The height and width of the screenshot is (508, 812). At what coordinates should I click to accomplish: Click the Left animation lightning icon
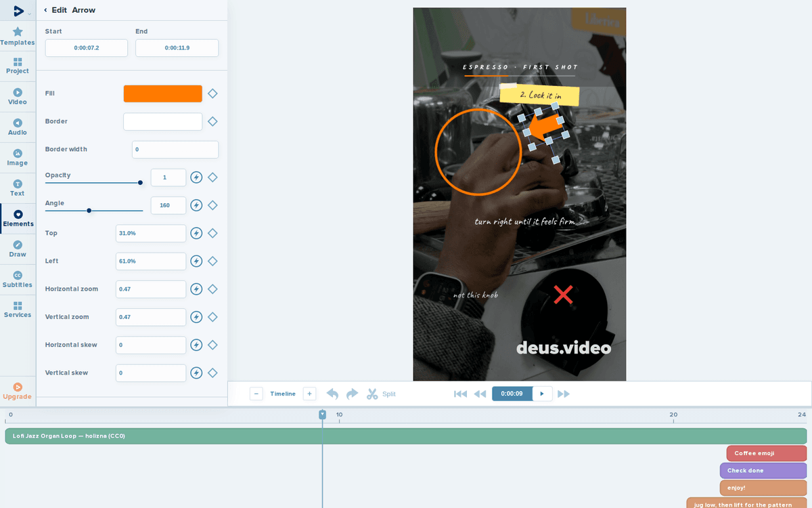pyautogui.click(x=196, y=261)
